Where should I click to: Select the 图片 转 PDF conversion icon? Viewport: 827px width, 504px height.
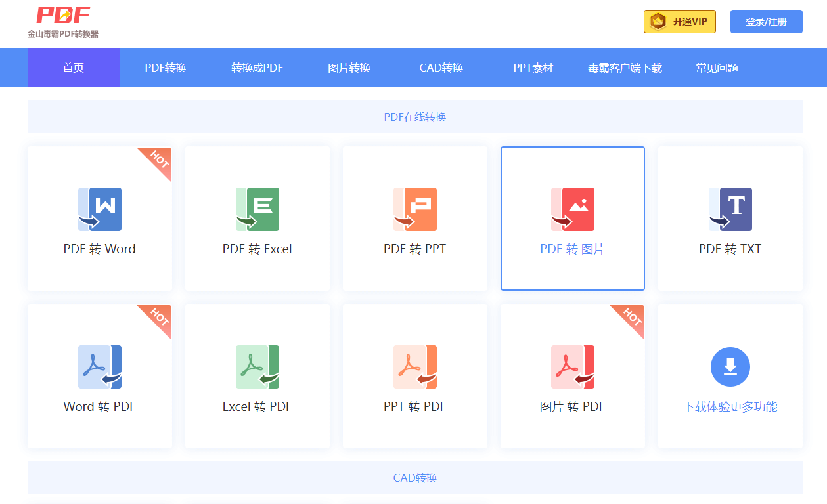[572, 366]
